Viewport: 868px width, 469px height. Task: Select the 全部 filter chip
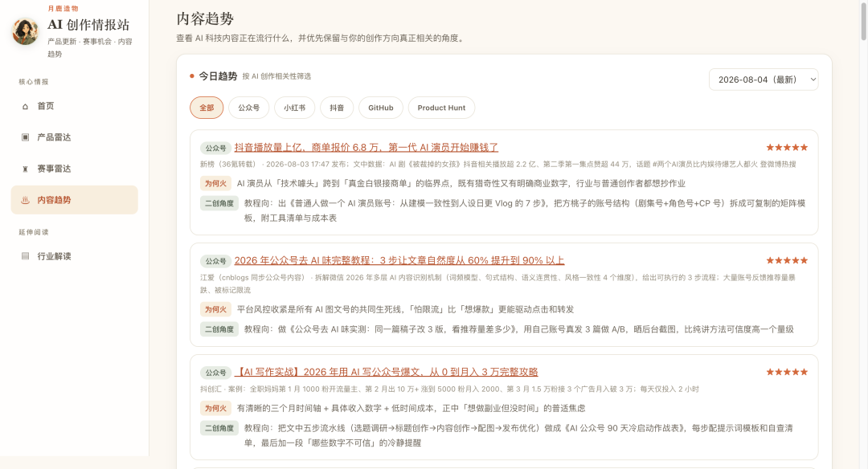click(207, 108)
